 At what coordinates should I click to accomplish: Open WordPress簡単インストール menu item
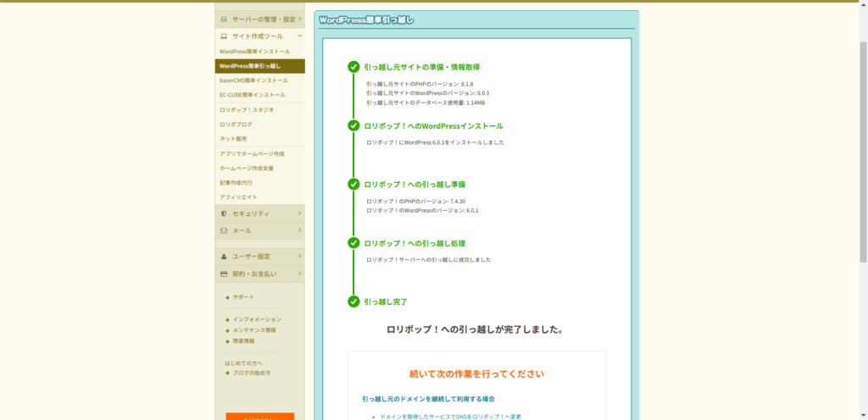click(259, 52)
